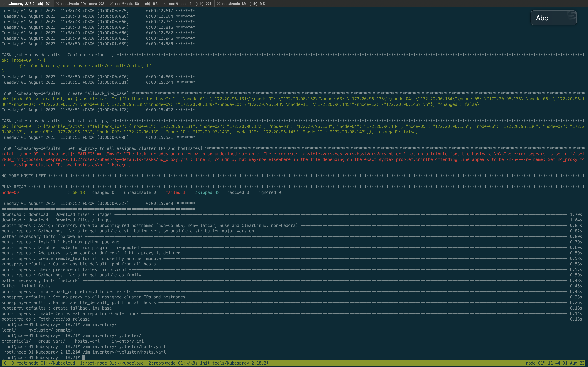Close the root@node-11 tab

[x=165, y=4]
